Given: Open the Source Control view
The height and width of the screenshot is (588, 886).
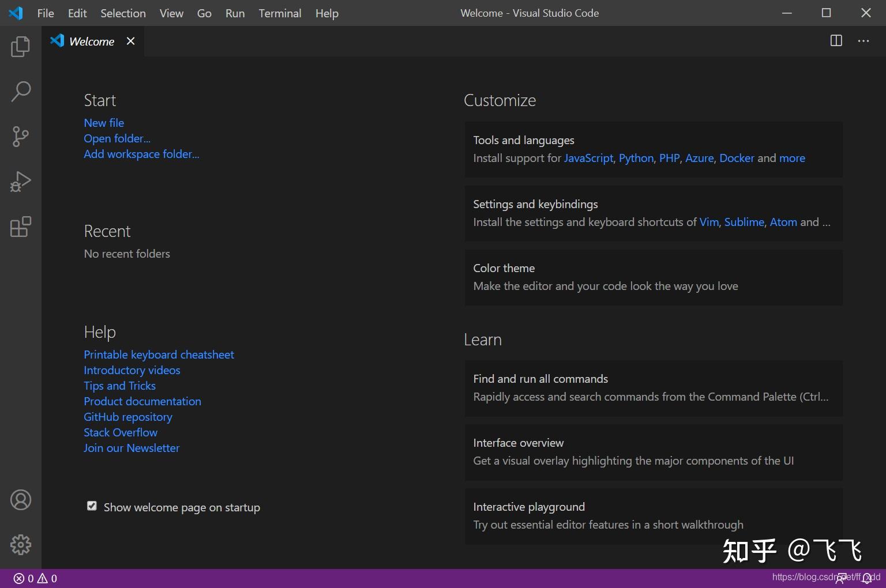Looking at the screenshot, I should point(21,137).
